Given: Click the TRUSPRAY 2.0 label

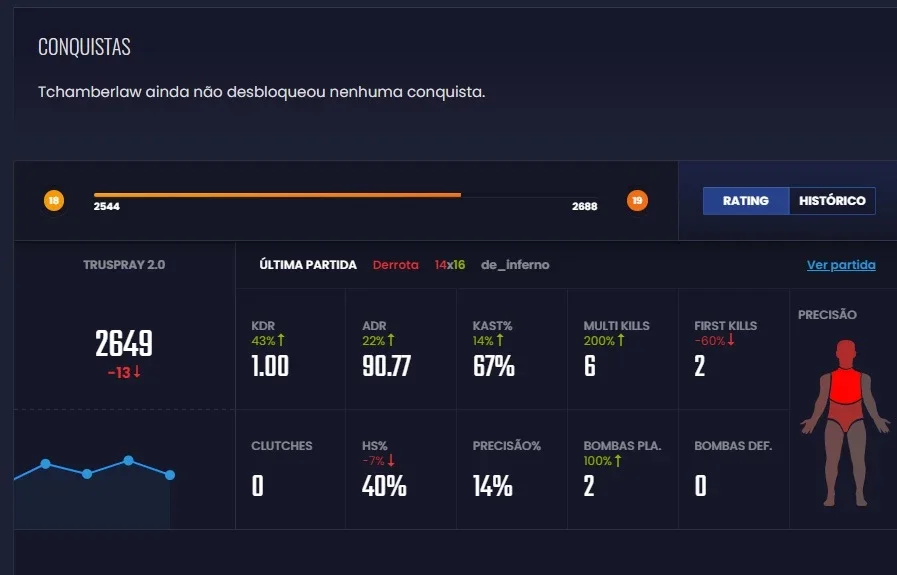Looking at the screenshot, I should click(x=124, y=265).
